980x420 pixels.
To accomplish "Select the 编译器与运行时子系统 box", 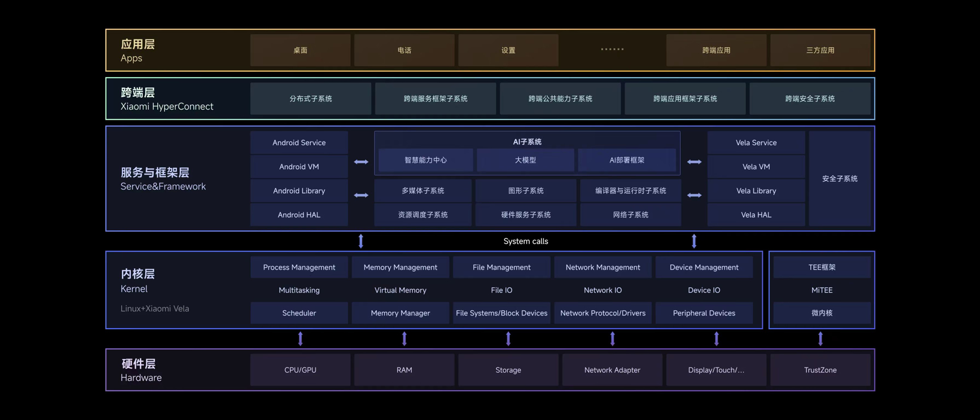I will point(630,191).
